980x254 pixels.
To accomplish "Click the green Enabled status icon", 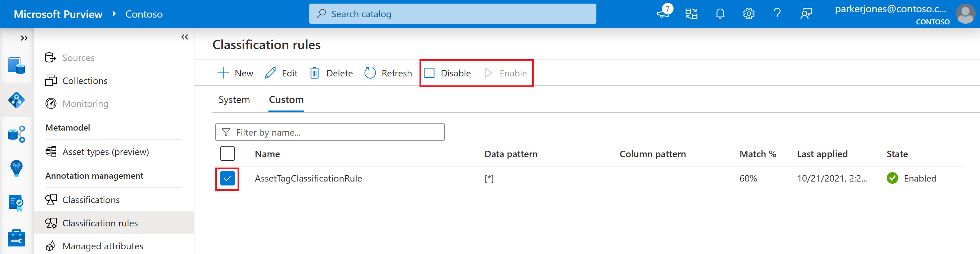I will tap(892, 178).
